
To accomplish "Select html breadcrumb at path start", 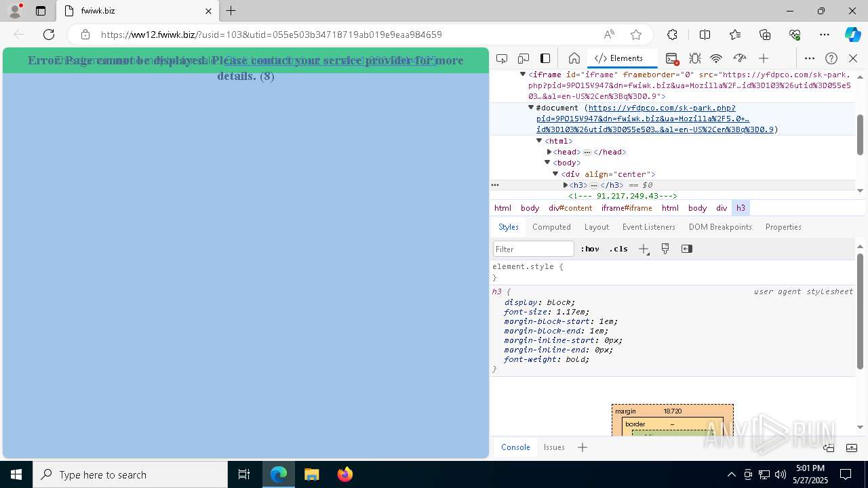I will pos(502,208).
